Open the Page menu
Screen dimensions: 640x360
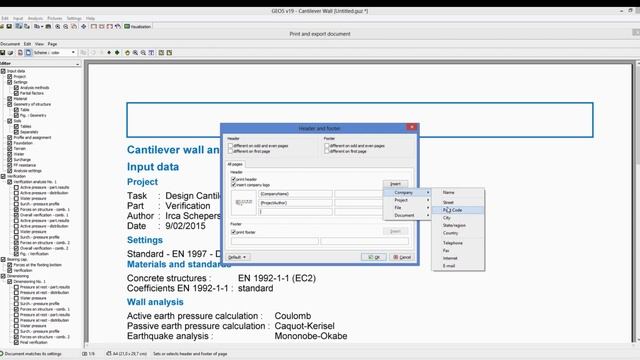(52, 44)
